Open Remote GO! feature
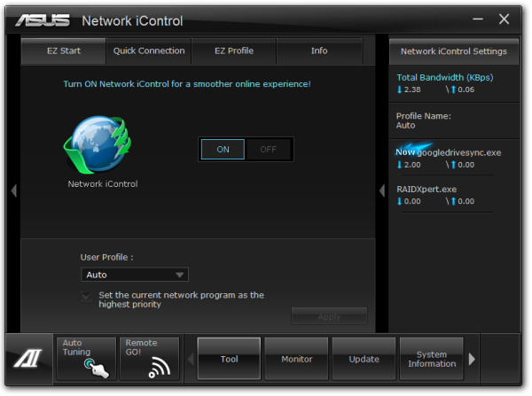 tap(149, 359)
